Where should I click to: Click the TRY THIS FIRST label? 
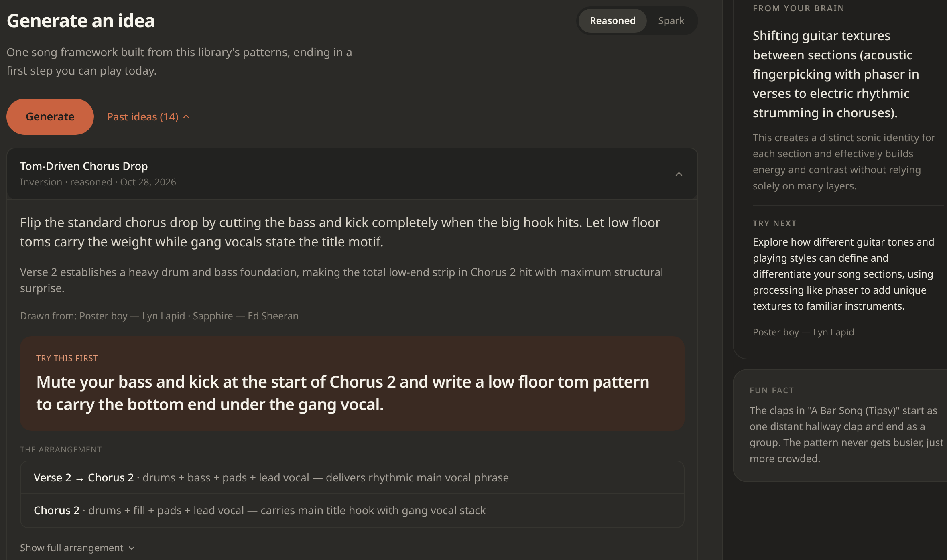(67, 358)
